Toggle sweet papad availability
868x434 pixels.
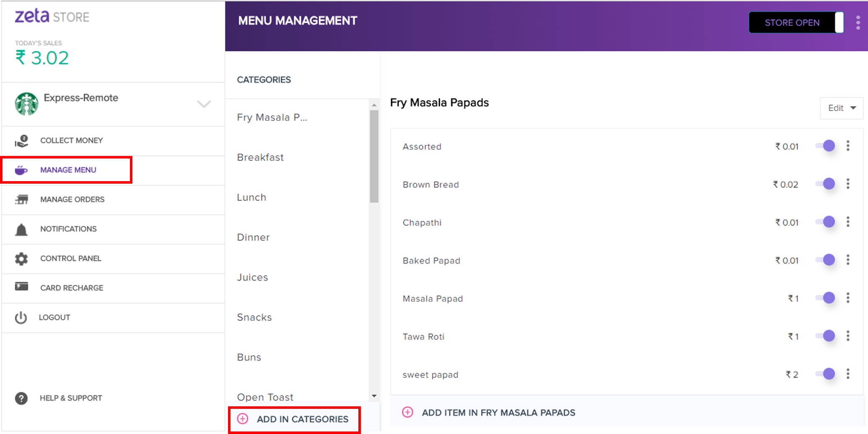click(x=825, y=374)
